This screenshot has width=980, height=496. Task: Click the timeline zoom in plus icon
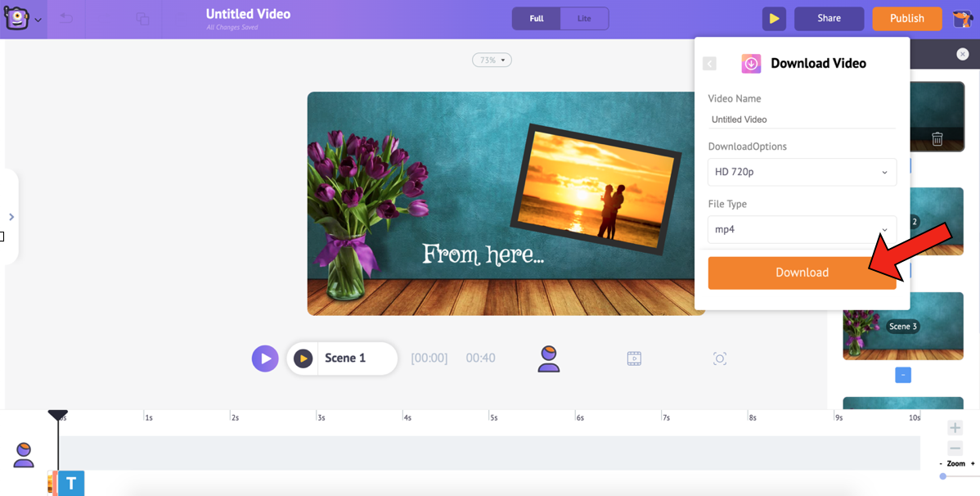955,428
